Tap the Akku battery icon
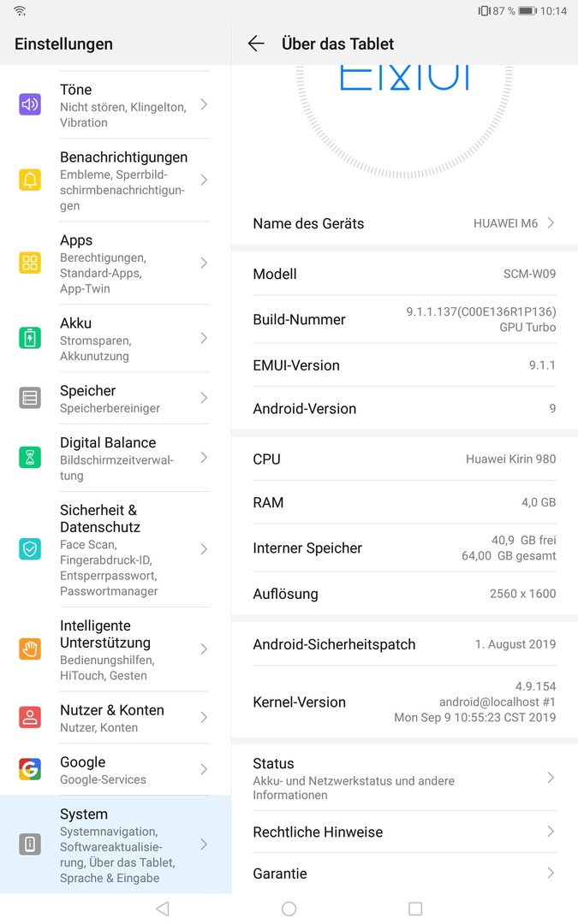The width and height of the screenshot is (578, 924). (x=30, y=338)
